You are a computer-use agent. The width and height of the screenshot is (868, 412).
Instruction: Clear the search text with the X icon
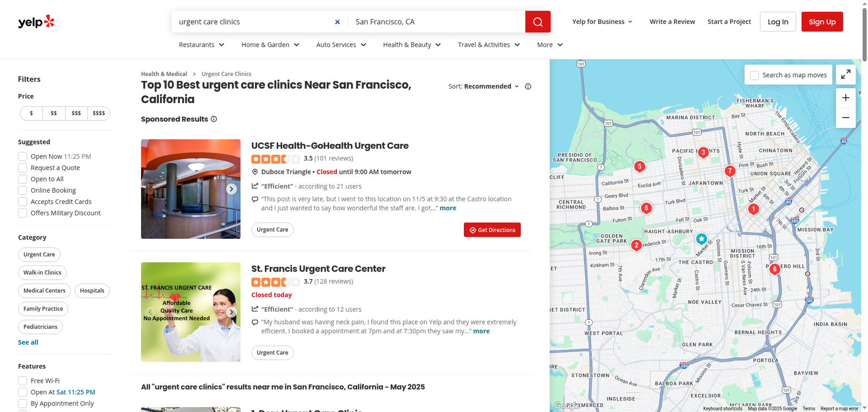click(x=337, y=22)
